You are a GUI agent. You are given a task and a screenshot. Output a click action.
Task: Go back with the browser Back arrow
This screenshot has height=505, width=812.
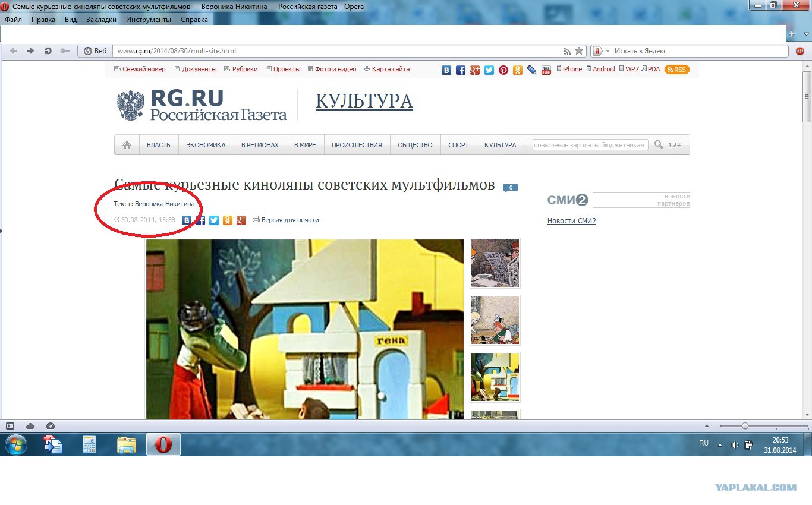[x=14, y=51]
